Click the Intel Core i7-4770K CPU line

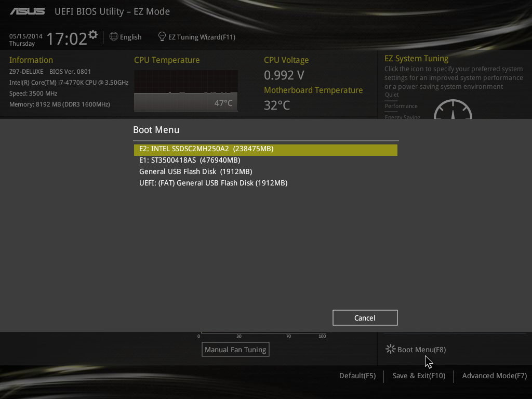point(69,83)
